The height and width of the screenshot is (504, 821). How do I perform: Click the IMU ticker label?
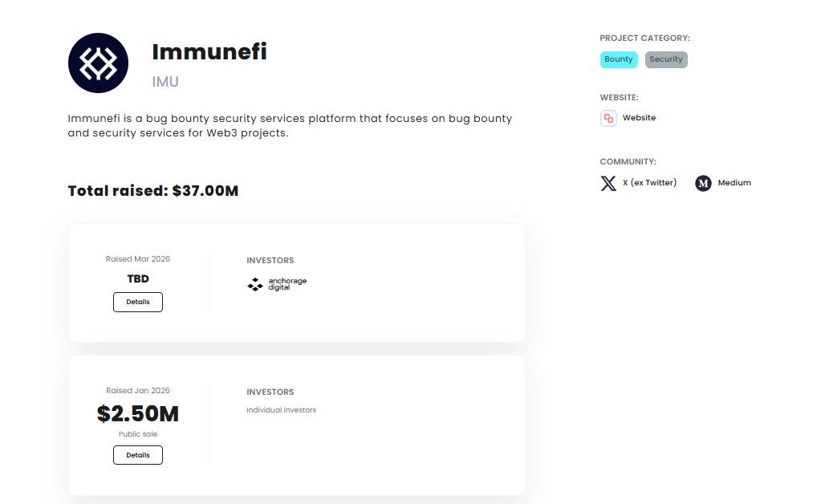click(165, 81)
